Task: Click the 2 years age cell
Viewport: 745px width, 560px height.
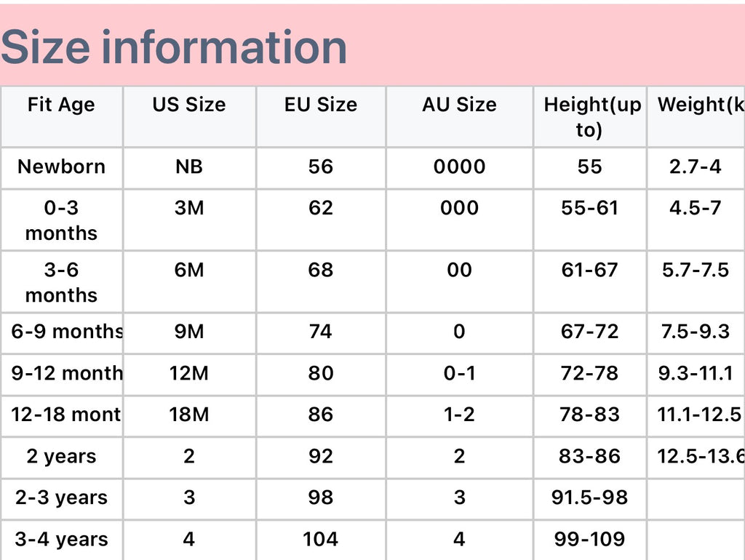Action: 61,457
